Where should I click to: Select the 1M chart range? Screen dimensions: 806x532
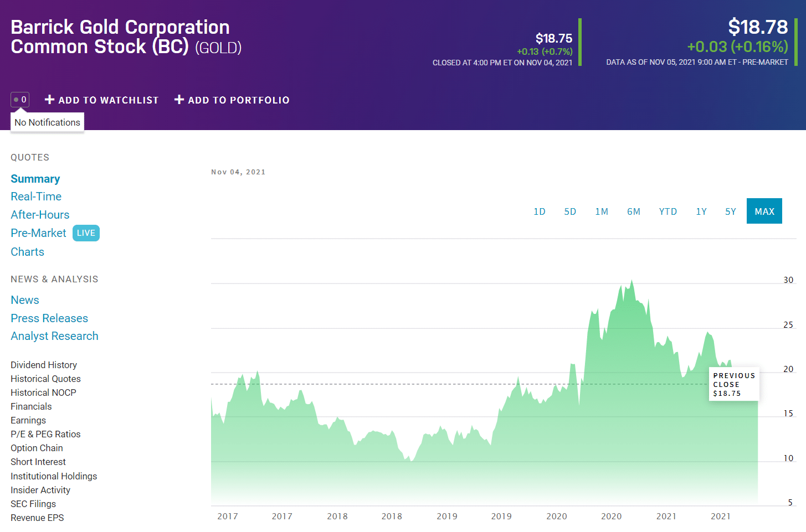[602, 211]
